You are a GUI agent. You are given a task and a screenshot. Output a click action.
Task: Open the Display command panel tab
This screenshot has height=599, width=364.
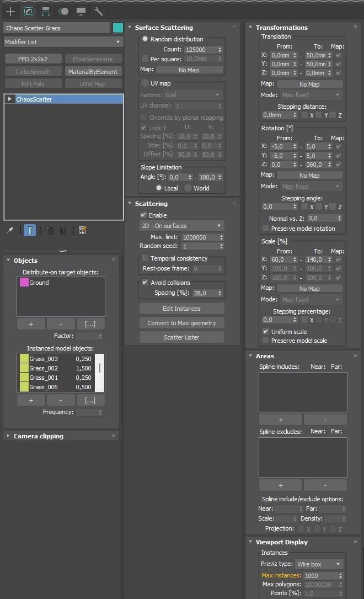81,12
